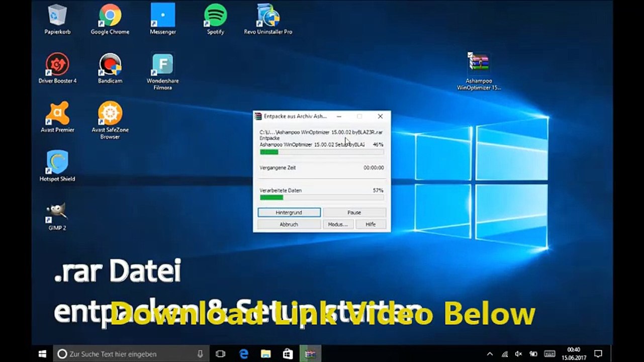Select the Revo Uninstaller Pro shortcut
Image resolution: width=644 pixels, height=362 pixels.
(x=268, y=20)
